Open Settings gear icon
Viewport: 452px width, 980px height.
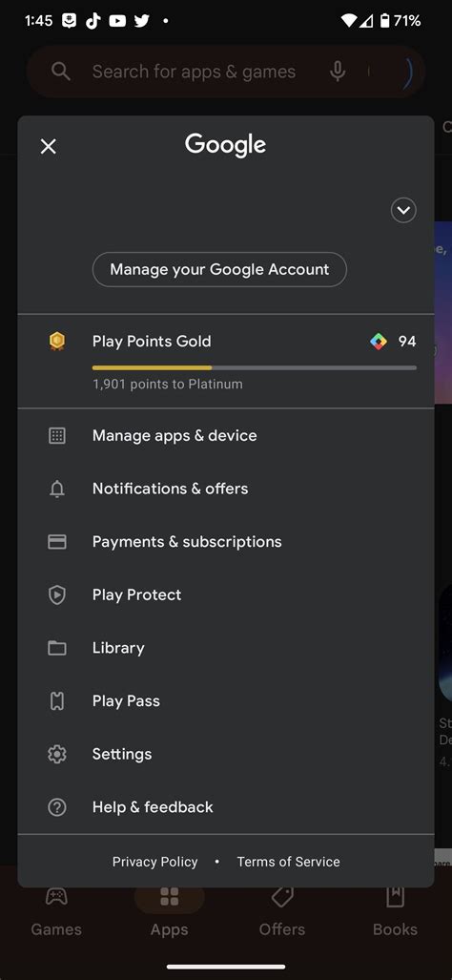click(57, 755)
